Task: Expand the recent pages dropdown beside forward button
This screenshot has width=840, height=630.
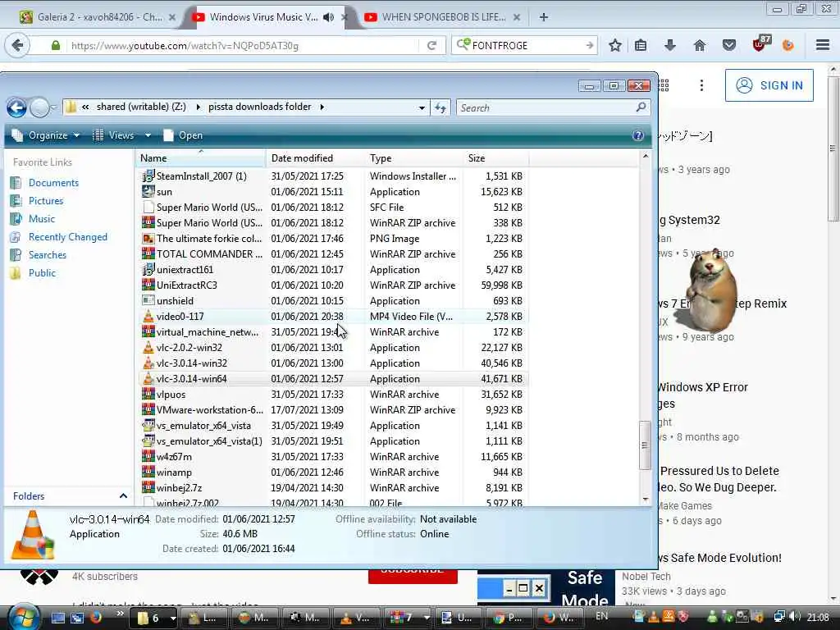Action: [x=53, y=108]
